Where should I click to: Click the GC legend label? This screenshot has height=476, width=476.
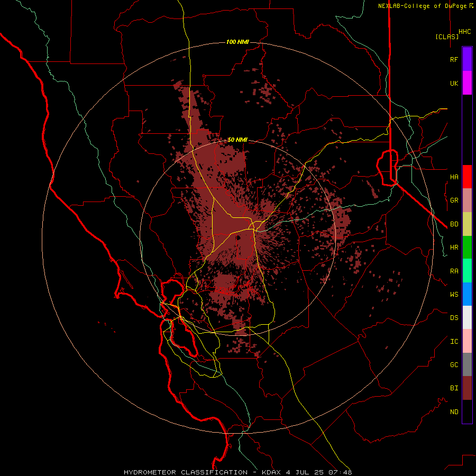point(454,365)
